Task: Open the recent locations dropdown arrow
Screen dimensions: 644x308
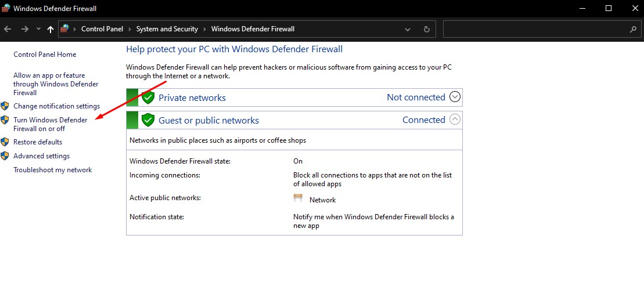Action: pyautogui.click(x=38, y=29)
